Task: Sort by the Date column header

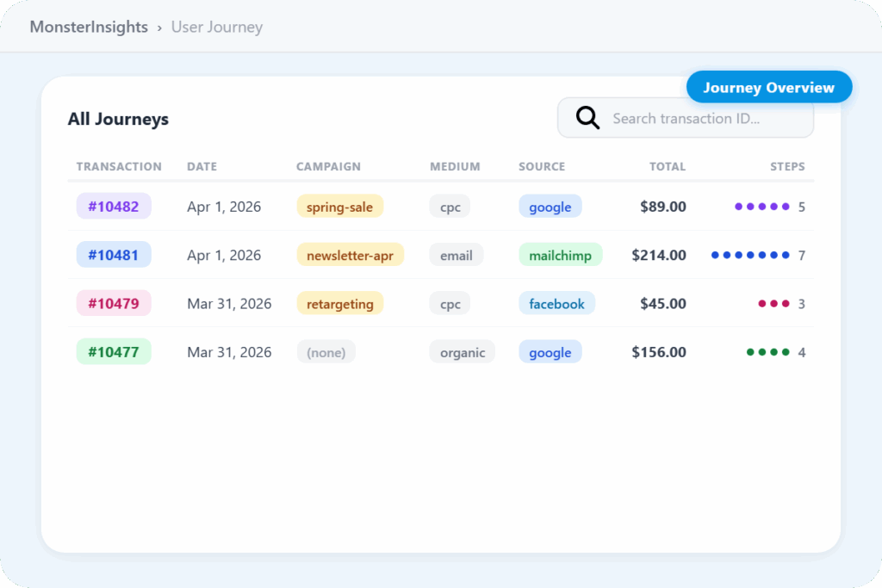Action: 202,166
